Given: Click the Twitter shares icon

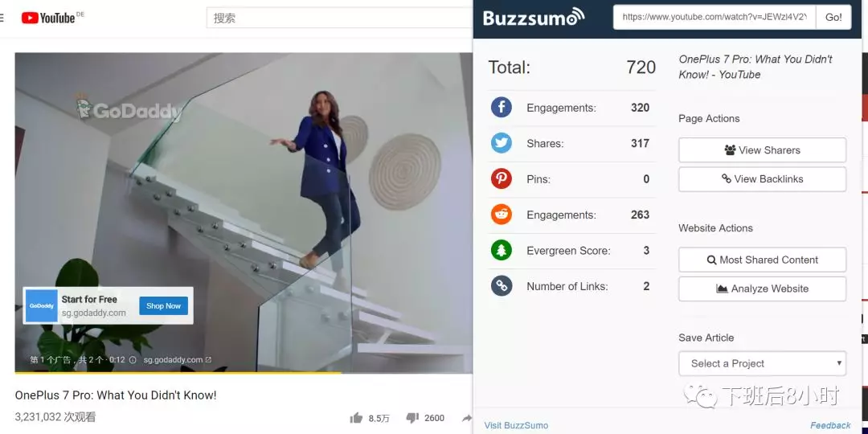Looking at the screenshot, I should [x=501, y=143].
